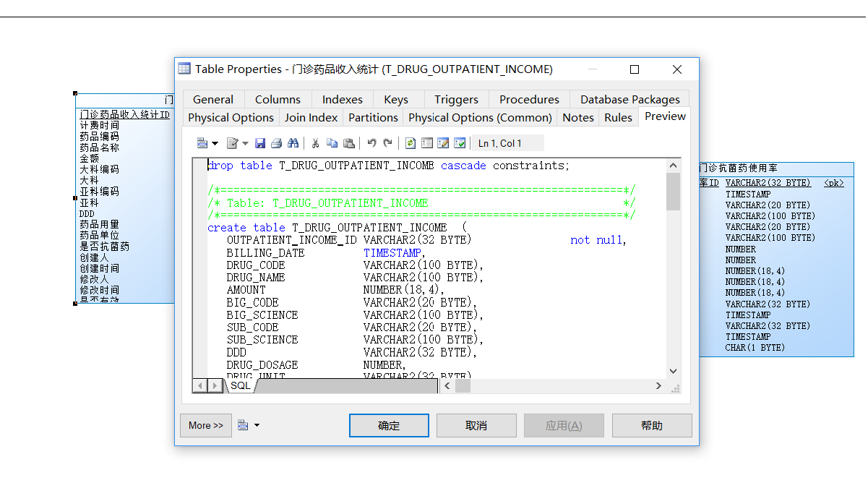Select the green-check options icon on the toolbar
This screenshot has height=483, width=868.
click(x=460, y=142)
